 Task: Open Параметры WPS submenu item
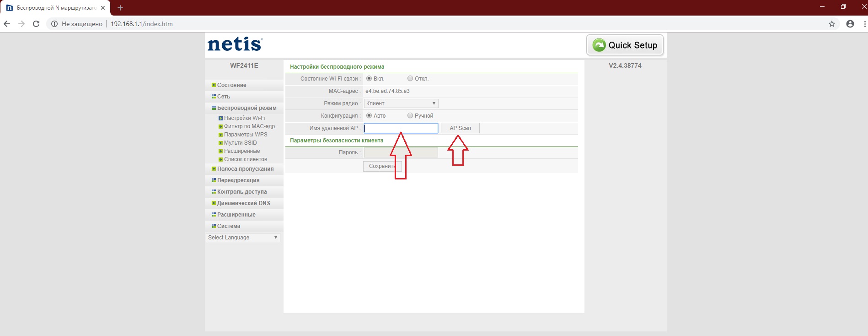[246, 135]
